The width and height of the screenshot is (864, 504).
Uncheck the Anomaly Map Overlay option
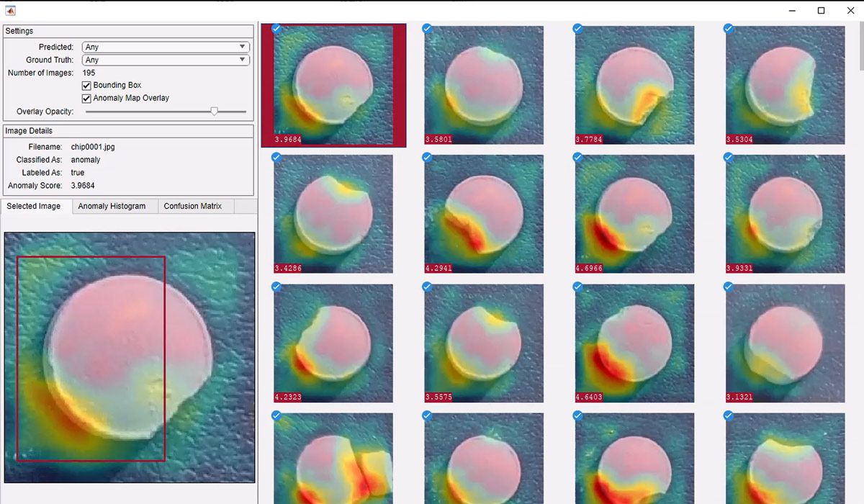[x=86, y=98]
